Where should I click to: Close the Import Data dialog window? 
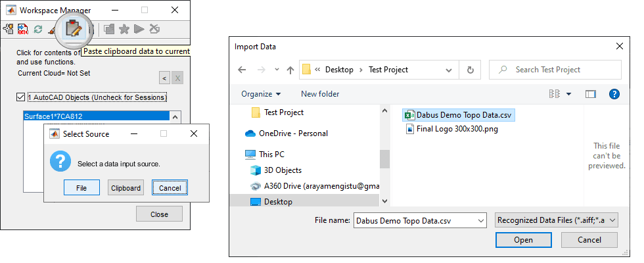click(620, 47)
